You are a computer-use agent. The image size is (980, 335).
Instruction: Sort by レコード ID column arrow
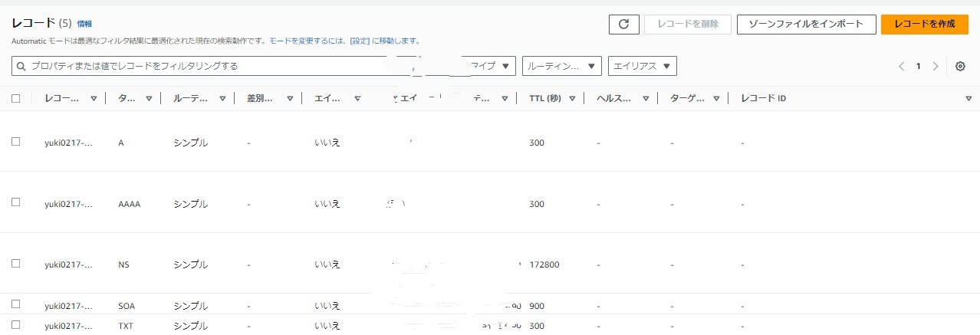(x=968, y=99)
